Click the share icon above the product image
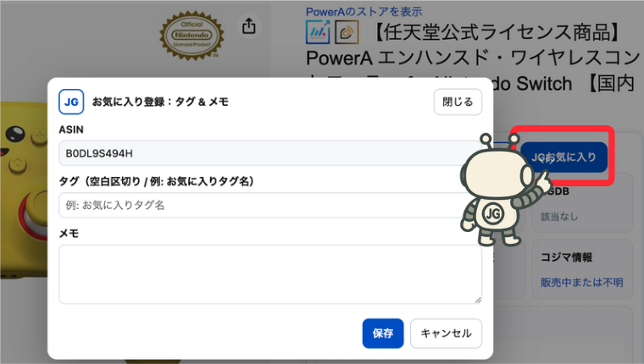Image resolution: width=644 pixels, height=364 pixels. tap(248, 26)
